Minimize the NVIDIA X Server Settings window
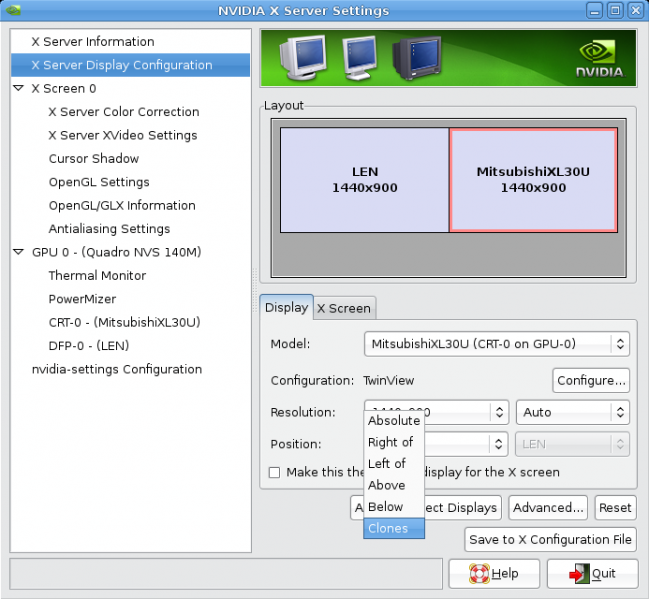Screen dimensions: 649x599 (594, 10)
